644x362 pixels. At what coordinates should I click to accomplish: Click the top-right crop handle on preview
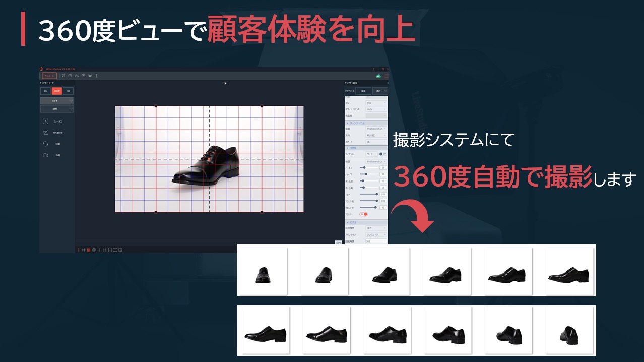pos(262,106)
